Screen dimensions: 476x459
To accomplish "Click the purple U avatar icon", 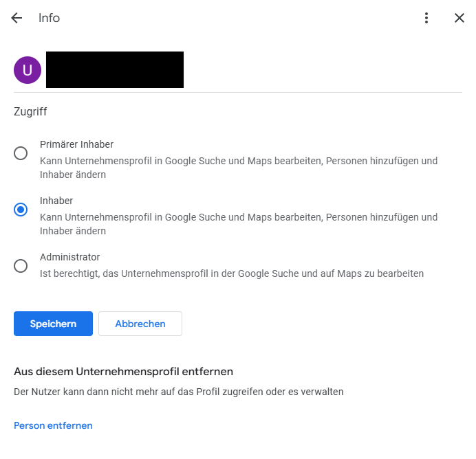I will pos(28,70).
